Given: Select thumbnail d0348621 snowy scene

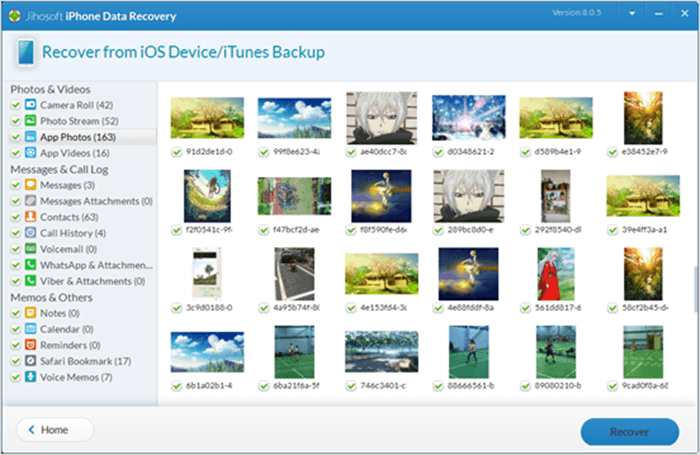Looking at the screenshot, I should (x=469, y=117).
